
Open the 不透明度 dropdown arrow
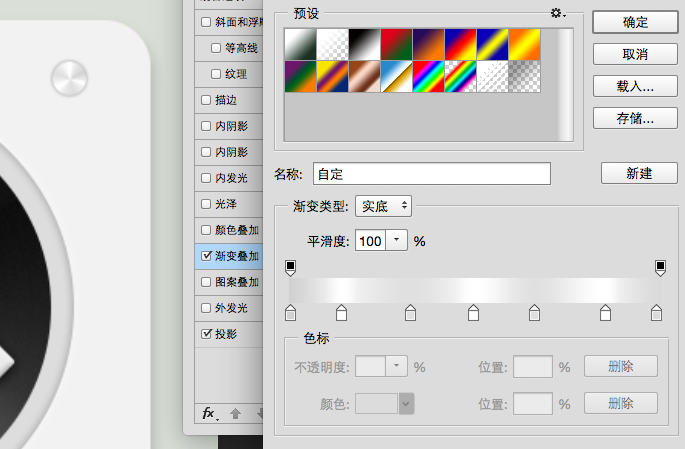tap(397, 366)
